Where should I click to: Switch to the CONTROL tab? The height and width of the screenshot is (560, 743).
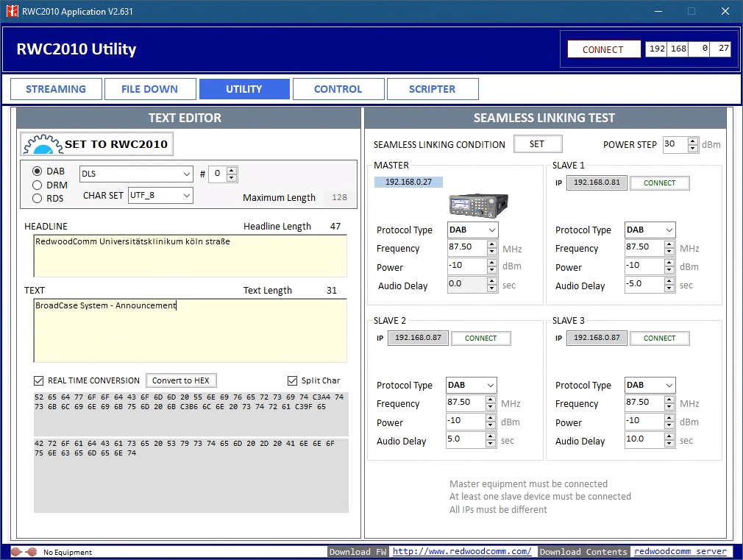[x=338, y=89]
